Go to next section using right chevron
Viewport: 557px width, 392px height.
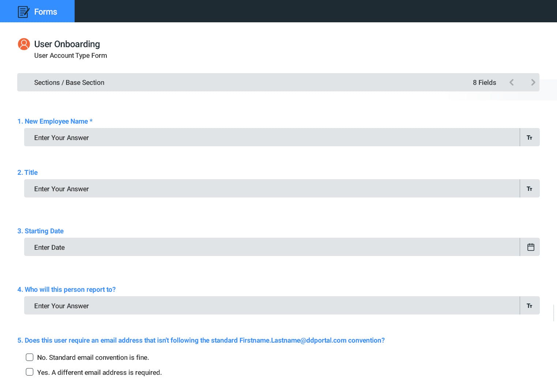(533, 82)
